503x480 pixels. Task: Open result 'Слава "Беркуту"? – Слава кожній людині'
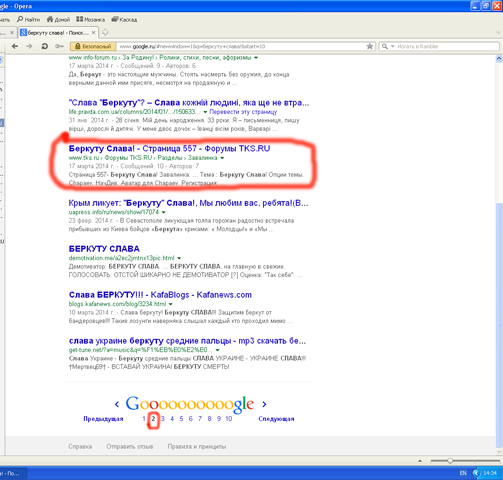pos(189,103)
